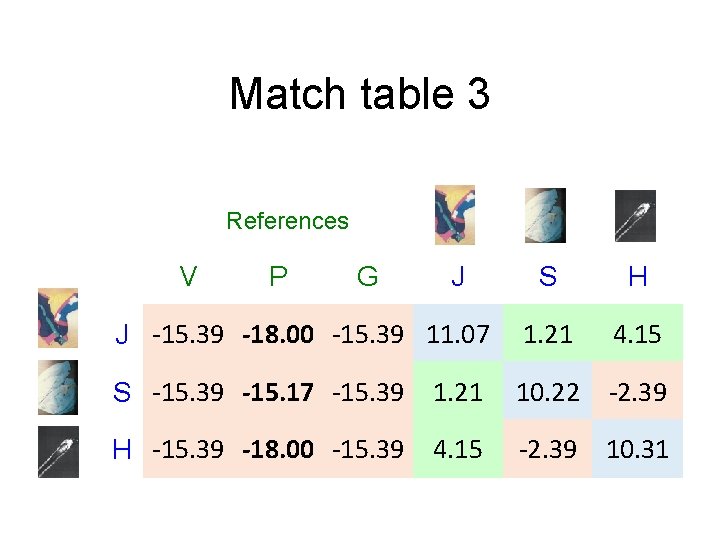Image resolution: width=720 pixels, height=540 pixels.
Task: Click the dark H thumbnail in header row
Action: pyautogui.click(x=635, y=216)
